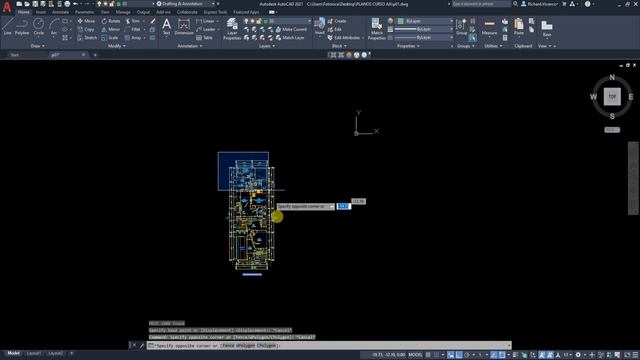Open Layer Properties manager
The image size is (640, 360).
pos(232,29)
